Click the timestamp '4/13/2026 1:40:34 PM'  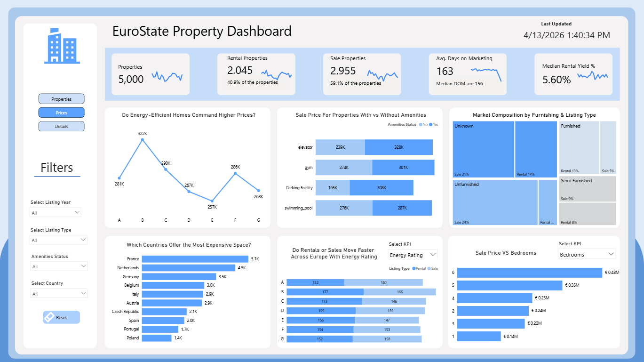coord(567,35)
